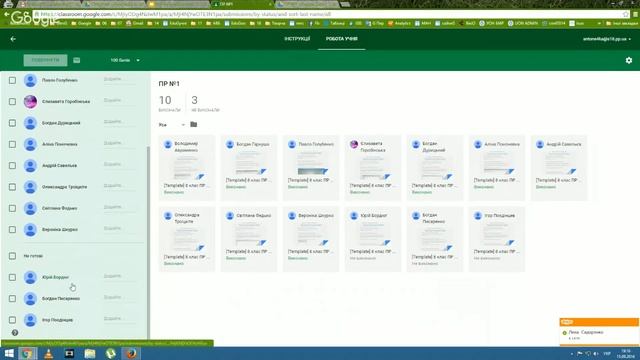Select all under the 'Не готові' group checkbox

click(12, 256)
